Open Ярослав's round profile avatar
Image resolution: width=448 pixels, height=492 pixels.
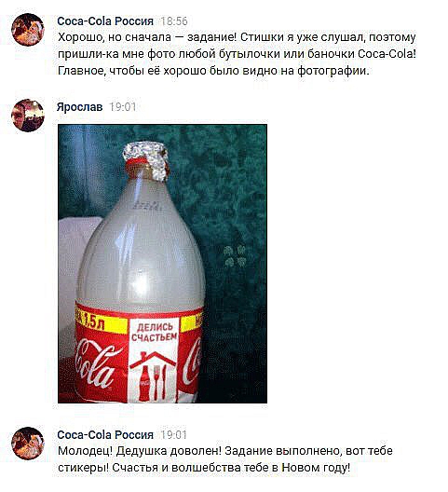[28, 116]
